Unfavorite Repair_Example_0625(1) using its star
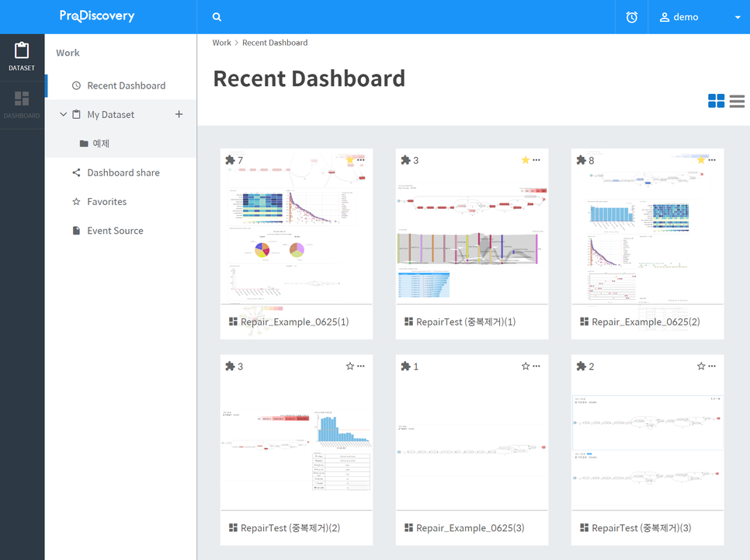Image resolution: width=750 pixels, height=560 pixels. coord(350,160)
